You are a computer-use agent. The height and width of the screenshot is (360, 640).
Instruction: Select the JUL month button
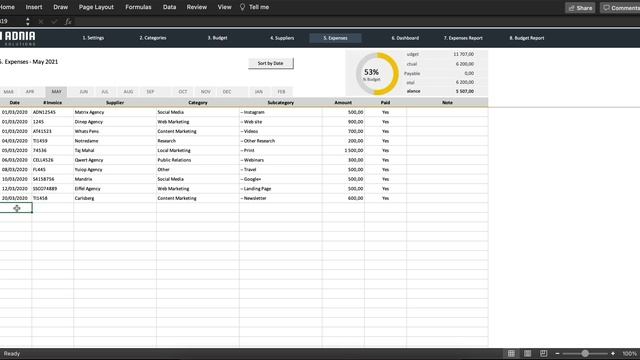click(x=105, y=92)
